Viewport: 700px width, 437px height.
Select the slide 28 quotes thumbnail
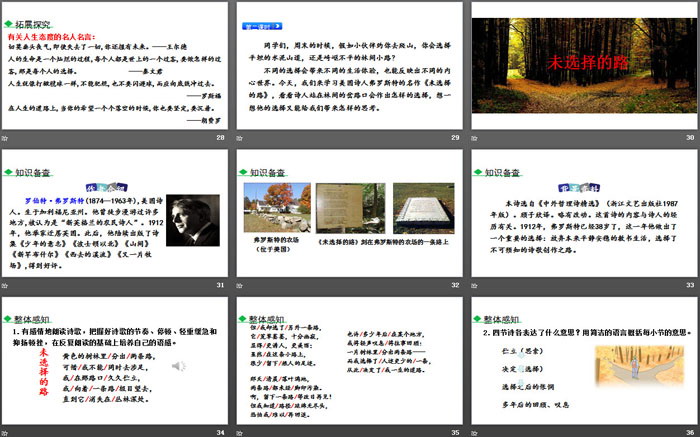(x=115, y=66)
